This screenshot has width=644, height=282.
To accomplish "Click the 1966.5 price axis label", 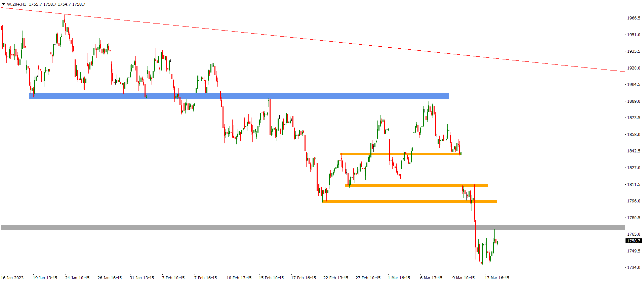I will (x=634, y=18).
